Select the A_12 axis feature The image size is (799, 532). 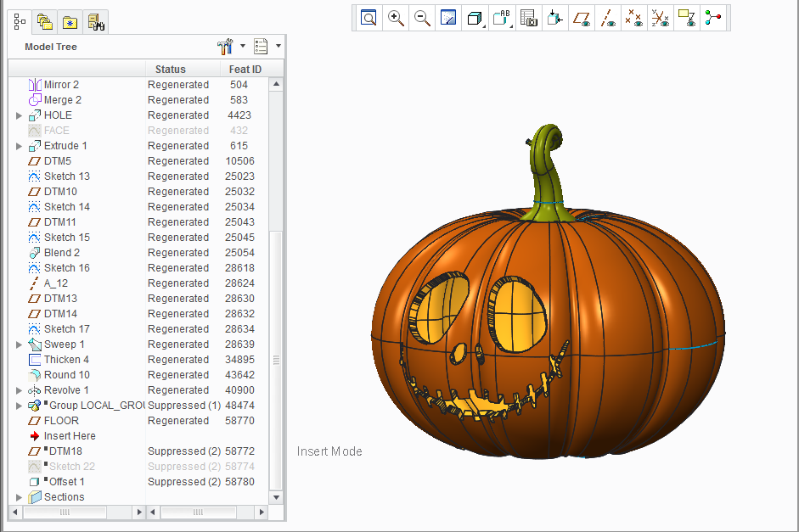pyautogui.click(x=55, y=283)
